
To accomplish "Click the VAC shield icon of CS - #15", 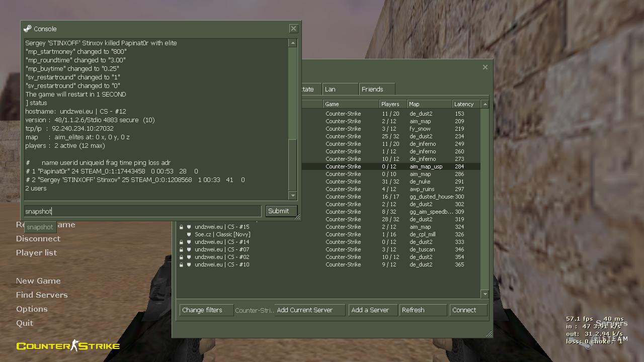I will [x=189, y=227].
